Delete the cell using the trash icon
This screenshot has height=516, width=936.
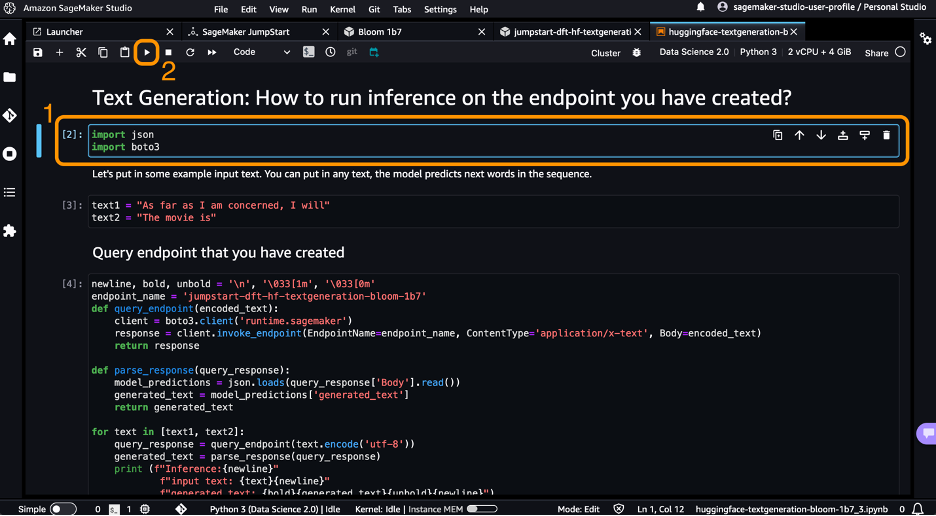(x=886, y=135)
